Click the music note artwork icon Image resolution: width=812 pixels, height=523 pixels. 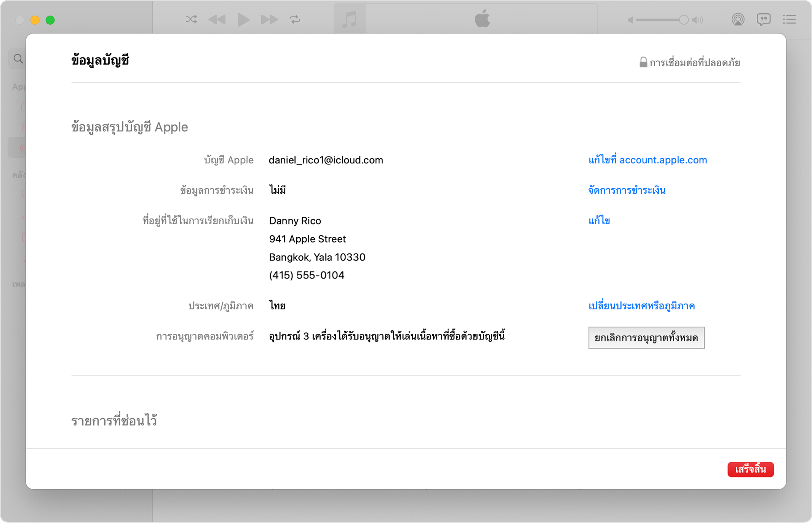point(350,19)
